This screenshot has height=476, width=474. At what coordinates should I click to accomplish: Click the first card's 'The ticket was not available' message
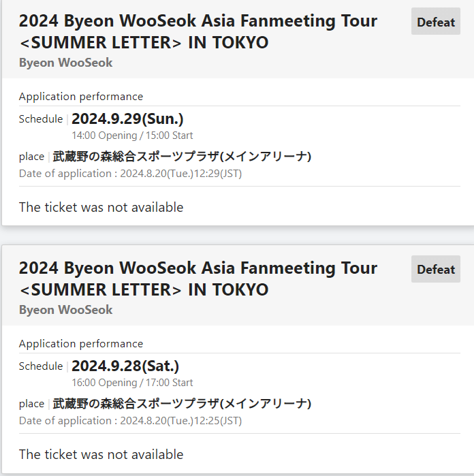click(101, 207)
